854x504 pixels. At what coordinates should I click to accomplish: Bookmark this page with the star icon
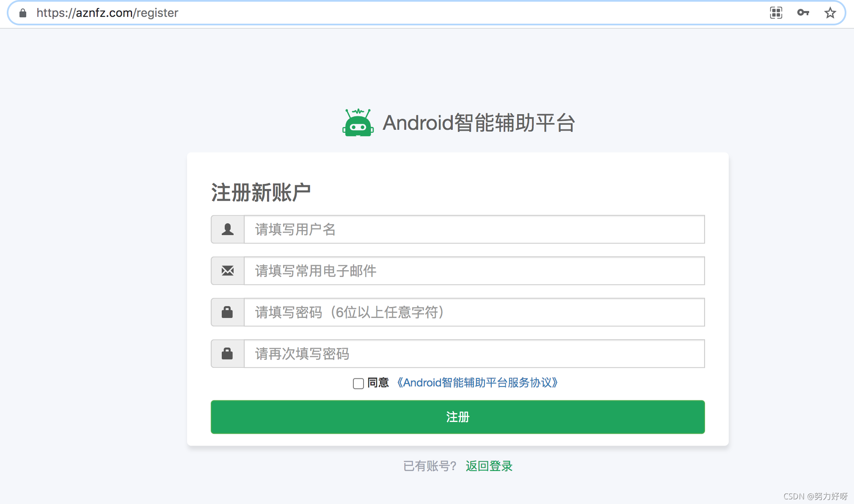(830, 13)
